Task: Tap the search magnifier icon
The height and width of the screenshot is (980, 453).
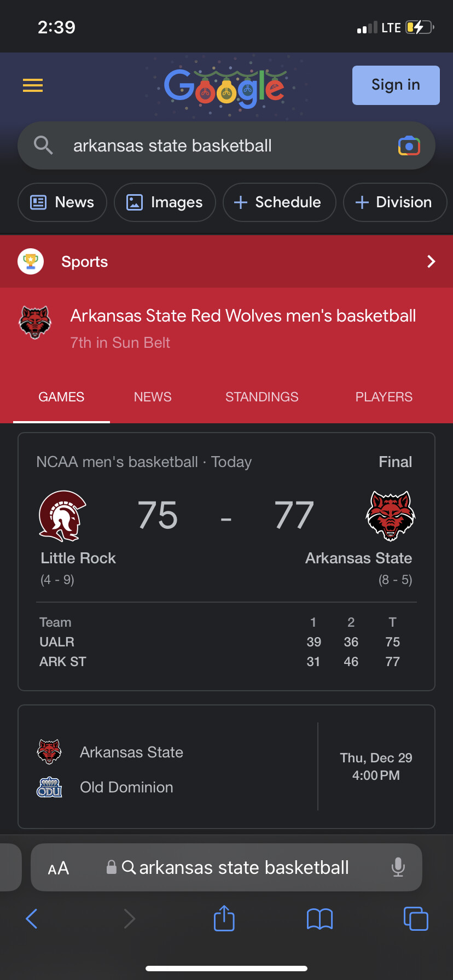Action: click(x=43, y=145)
